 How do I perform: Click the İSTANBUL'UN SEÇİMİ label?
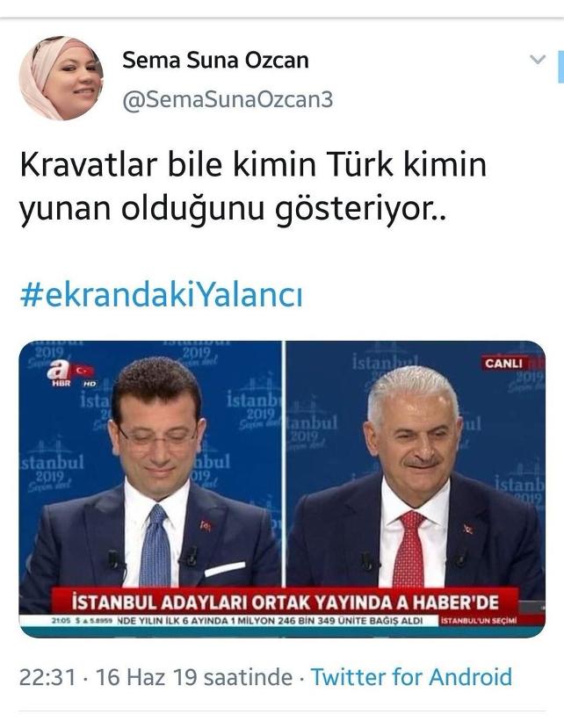pos(479,621)
